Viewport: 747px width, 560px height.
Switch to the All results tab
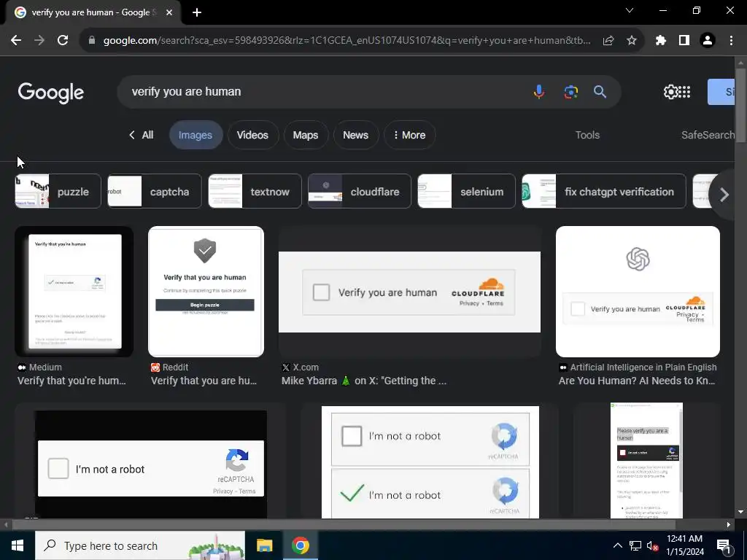tap(141, 135)
